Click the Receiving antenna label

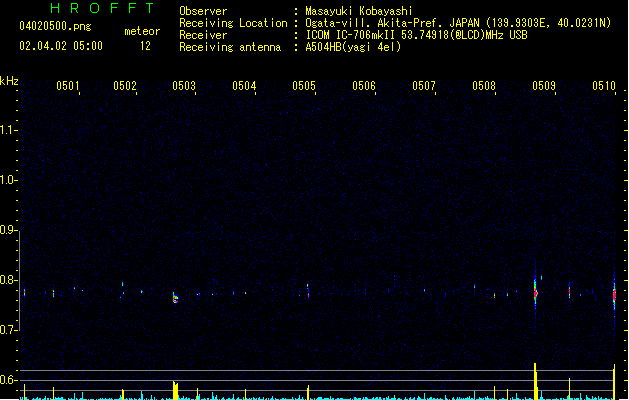[x=230, y=47]
